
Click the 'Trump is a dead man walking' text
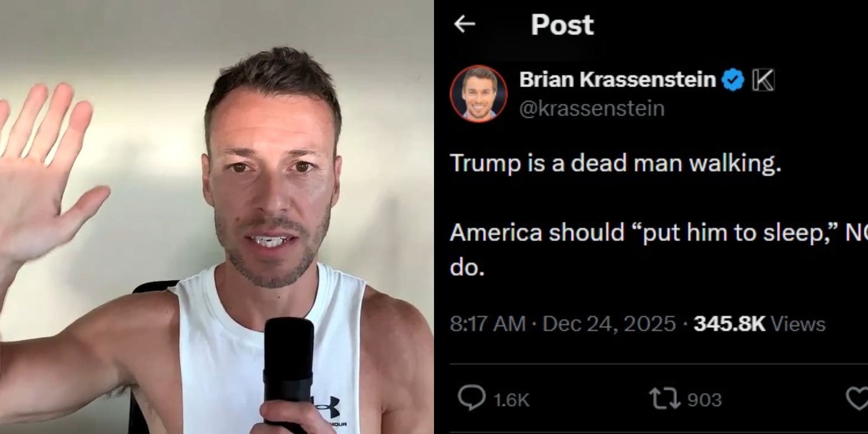coord(615,164)
